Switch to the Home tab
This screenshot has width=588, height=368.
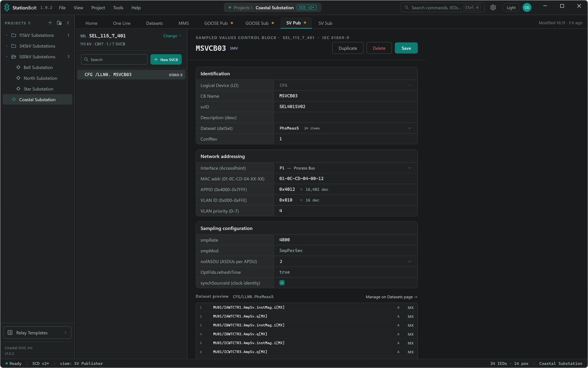(x=91, y=23)
